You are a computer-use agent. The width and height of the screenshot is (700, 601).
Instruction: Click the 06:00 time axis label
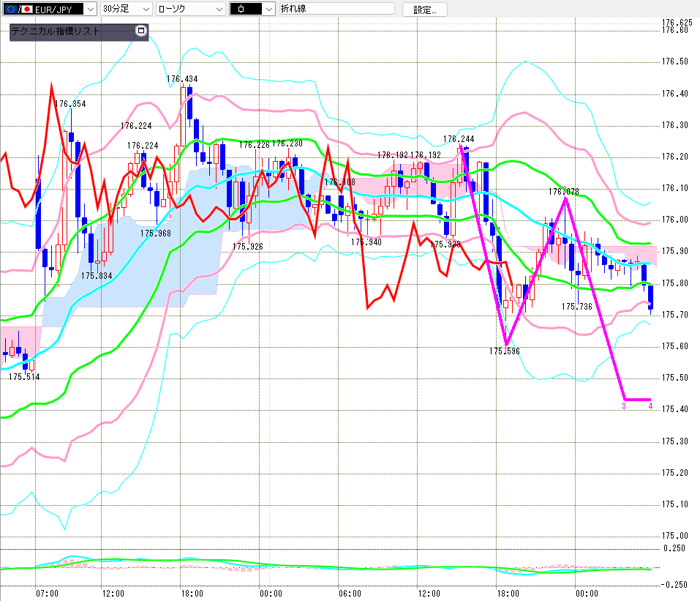pyautogui.click(x=350, y=594)
